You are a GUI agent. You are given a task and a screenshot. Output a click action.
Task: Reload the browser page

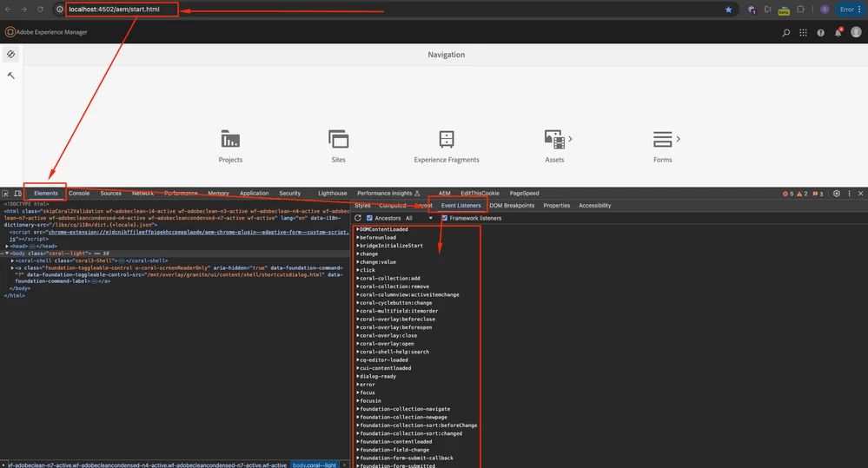[x=41, y=10]
